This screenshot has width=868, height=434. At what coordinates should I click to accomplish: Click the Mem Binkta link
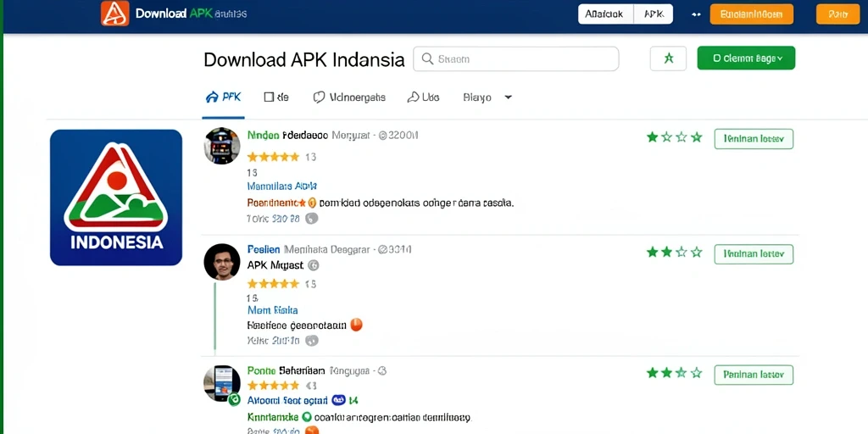(272, 310)
